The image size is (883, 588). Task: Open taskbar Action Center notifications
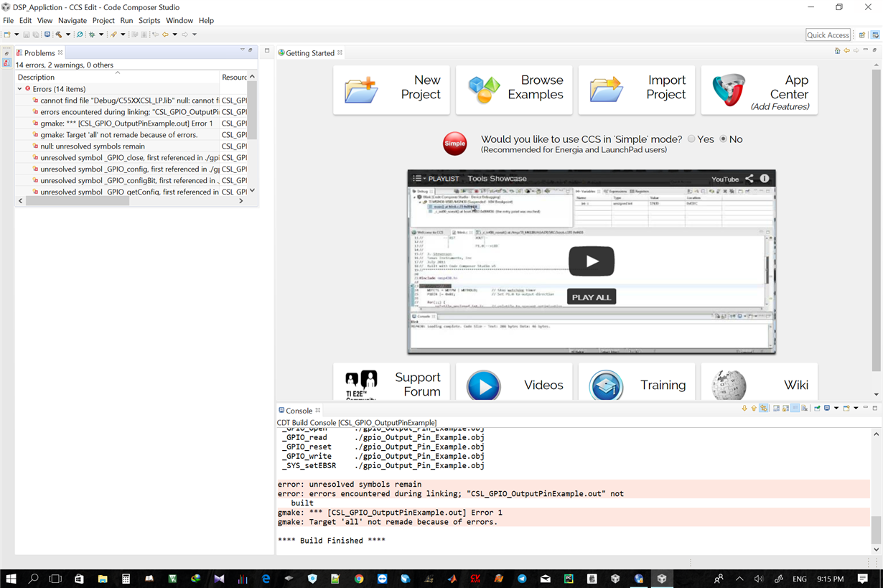pyautogui.click(x=863, y=579)
